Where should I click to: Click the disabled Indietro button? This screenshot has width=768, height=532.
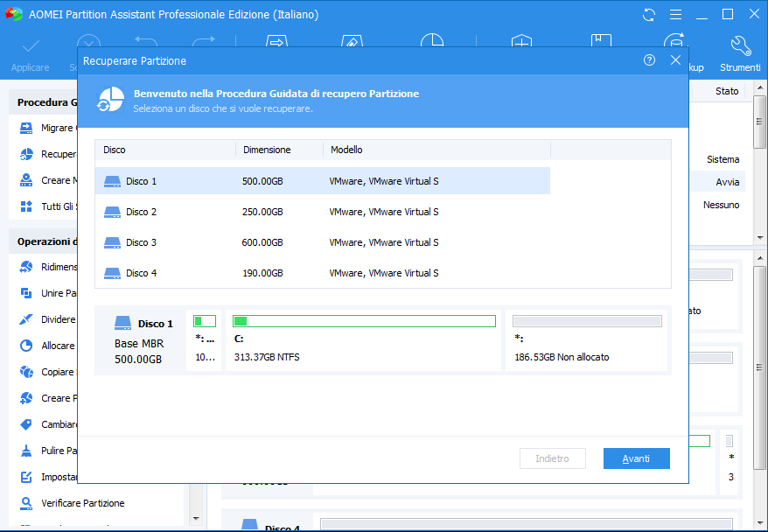(x=553, y=458)
